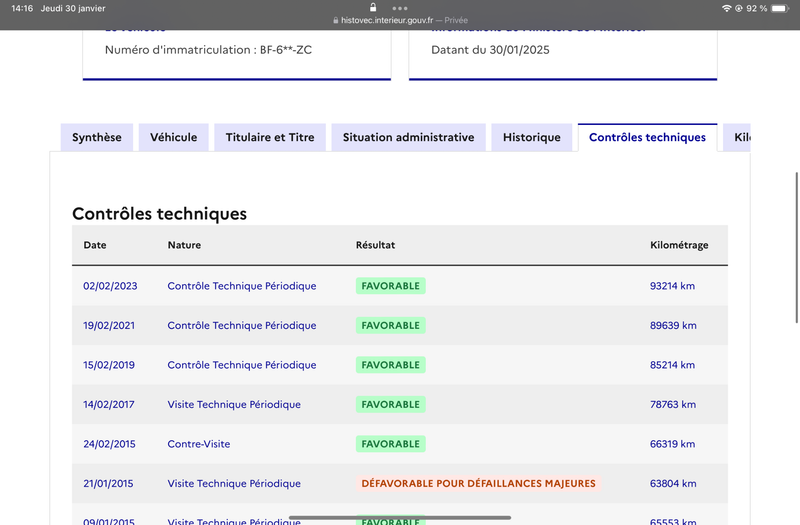Open the three-dot multitasking menu
The image size is (800, 525).
pyautogui.click(x=400, y=8)
